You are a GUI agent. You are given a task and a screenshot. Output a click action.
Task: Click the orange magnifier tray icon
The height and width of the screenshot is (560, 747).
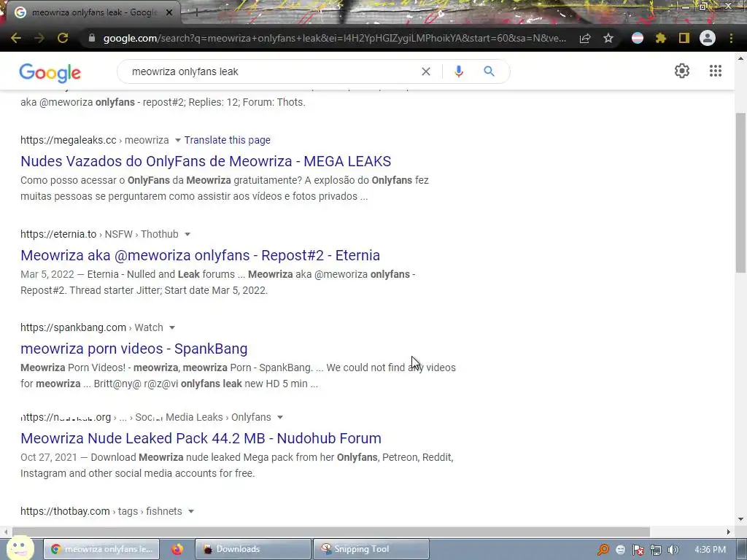(x=603, y=550)
